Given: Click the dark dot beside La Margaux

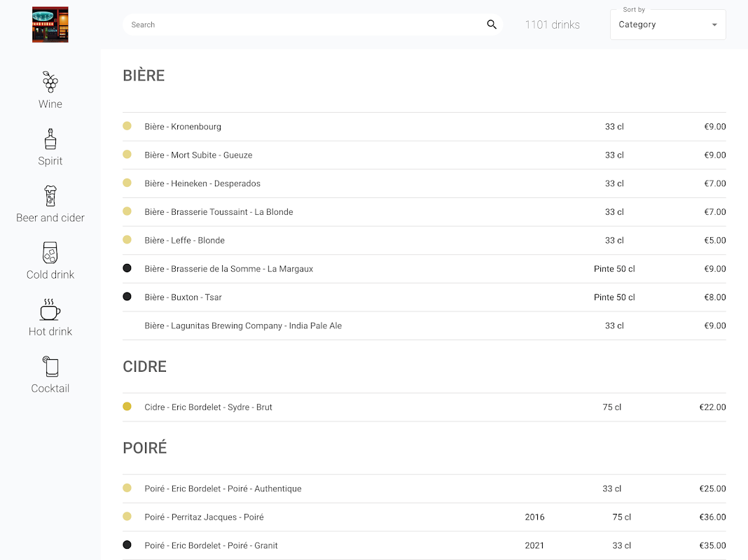Looking at the screenshot, I should 127,268.
